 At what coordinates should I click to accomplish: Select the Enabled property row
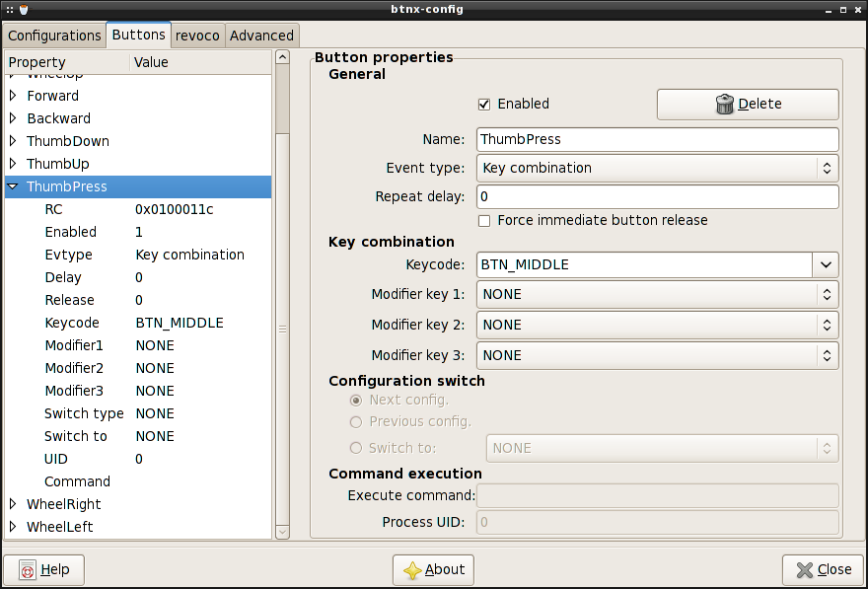tap(138, 232)
